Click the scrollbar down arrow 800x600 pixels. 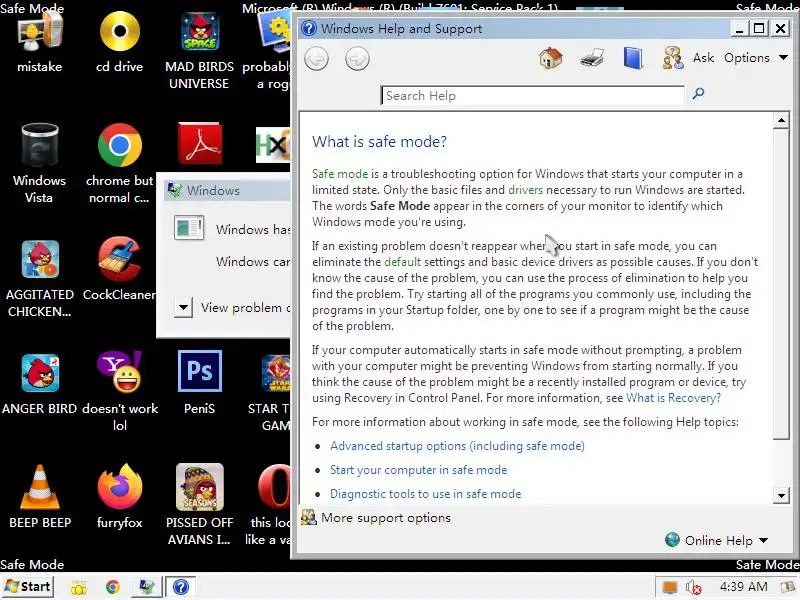coord(781,495)
